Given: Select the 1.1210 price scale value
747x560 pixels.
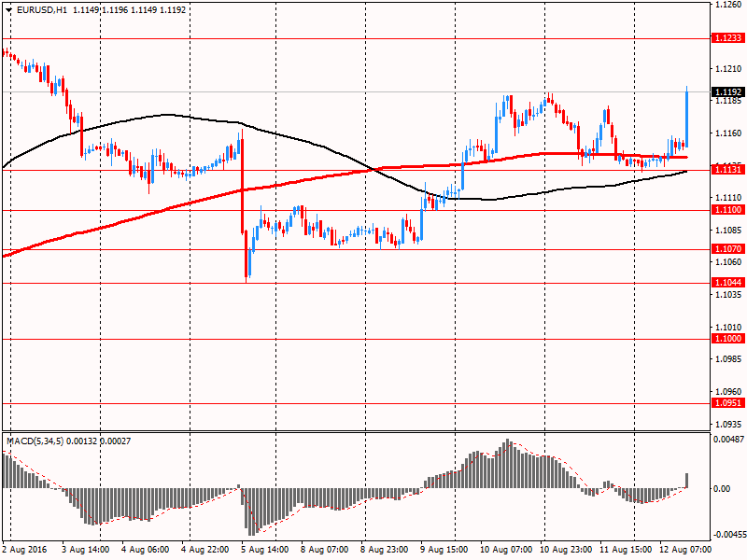Looking at the screenshot, I should [x=729, y=69].
